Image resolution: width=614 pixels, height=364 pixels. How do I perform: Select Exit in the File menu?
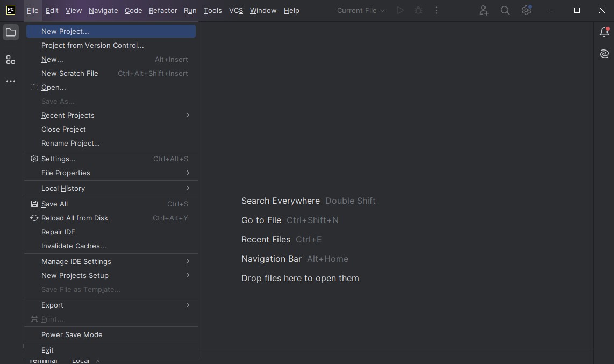point(47,350)
